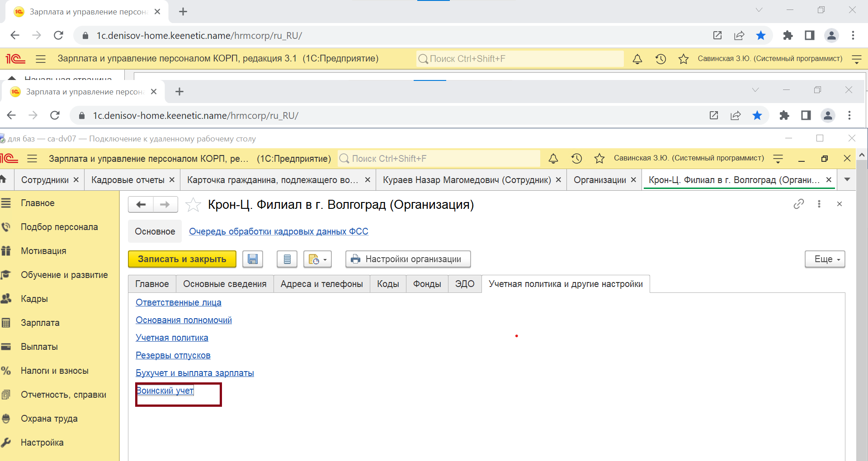868x461 pixels.
Task: Expand the create-based-on dropdown arrow
Action: point(325,259)
